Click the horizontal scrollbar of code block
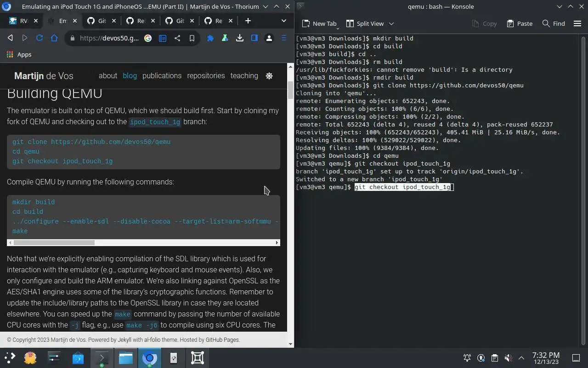 click(x=54, y=242)
